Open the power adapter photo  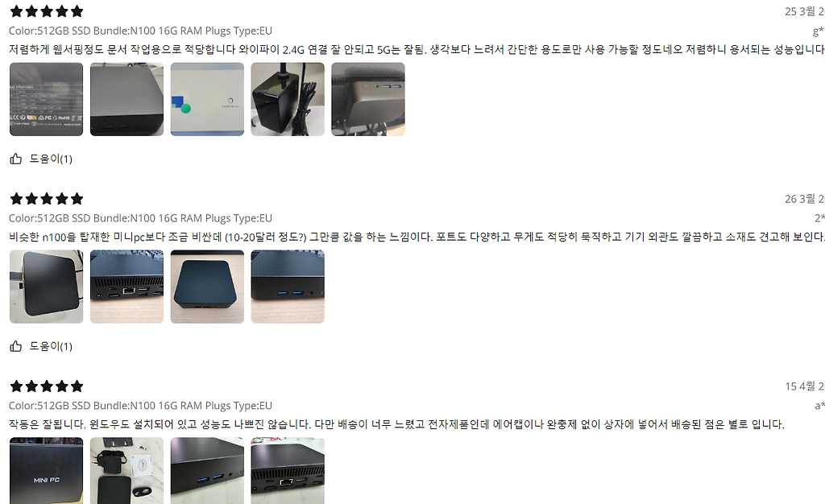[x=288, y=99]
